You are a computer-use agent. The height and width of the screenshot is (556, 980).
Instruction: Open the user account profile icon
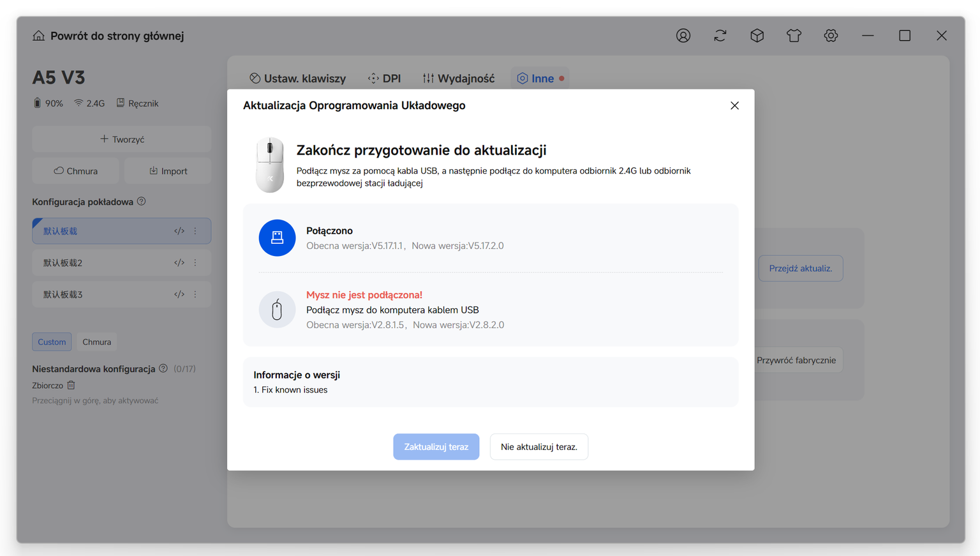[x=683, y=36]
